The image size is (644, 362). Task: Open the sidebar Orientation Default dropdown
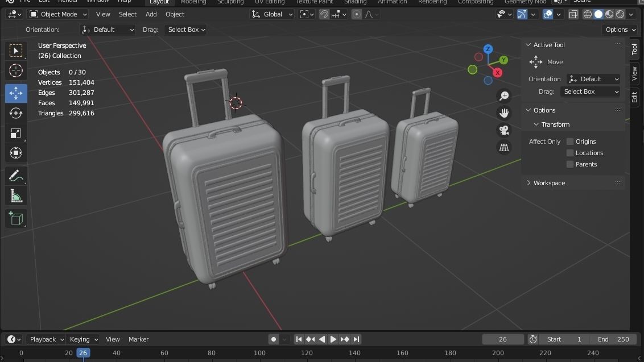[x=593, y=79]
